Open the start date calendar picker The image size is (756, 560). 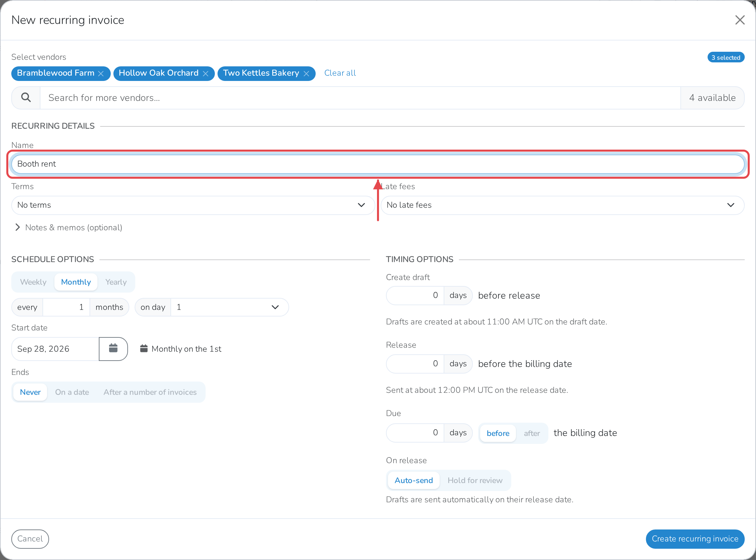(x=113, y=348)
